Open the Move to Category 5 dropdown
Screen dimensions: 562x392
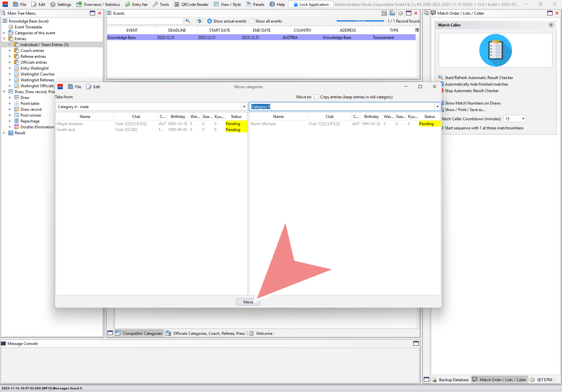click(x=438, y=106)
